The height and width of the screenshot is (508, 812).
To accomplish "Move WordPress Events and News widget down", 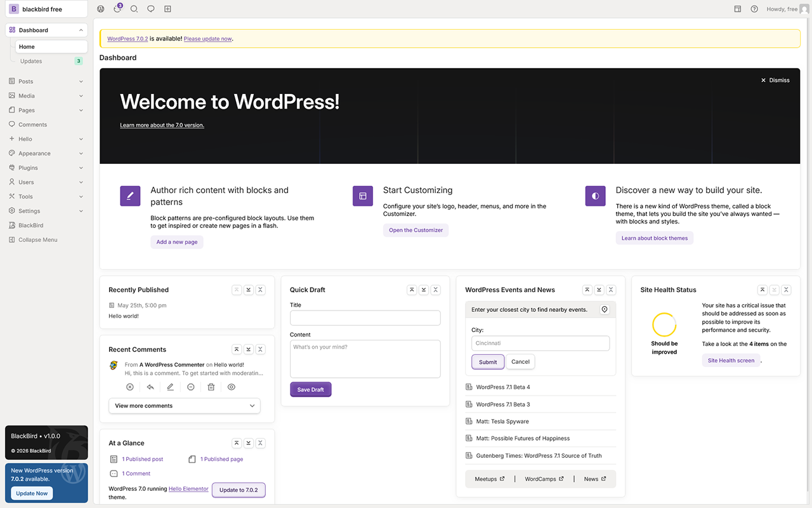I will click(599, 290).
